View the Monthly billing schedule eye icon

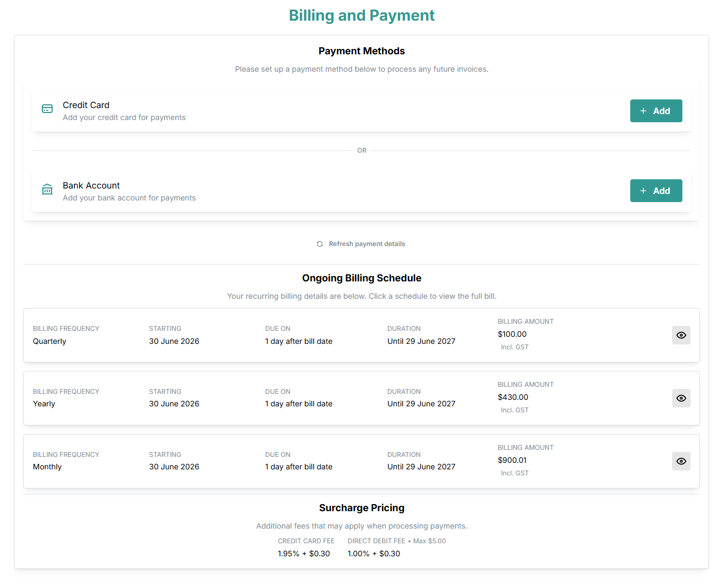(681, 461)
